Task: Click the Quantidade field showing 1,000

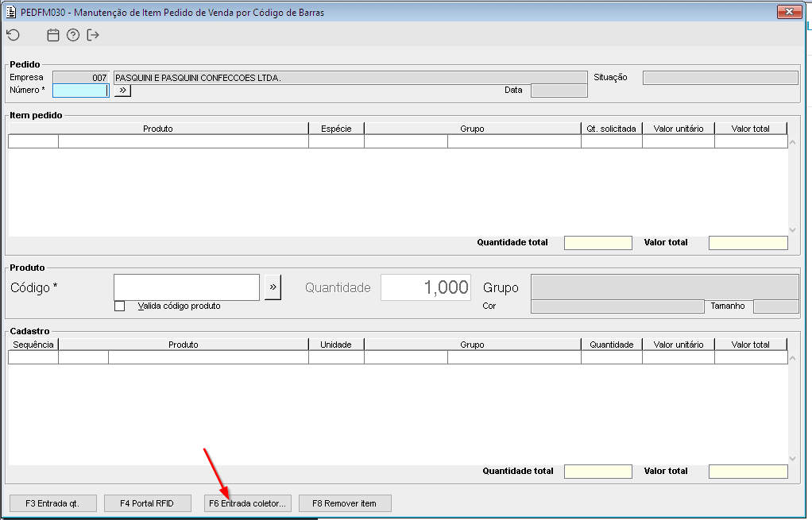Action: click(x=426, y=287)
